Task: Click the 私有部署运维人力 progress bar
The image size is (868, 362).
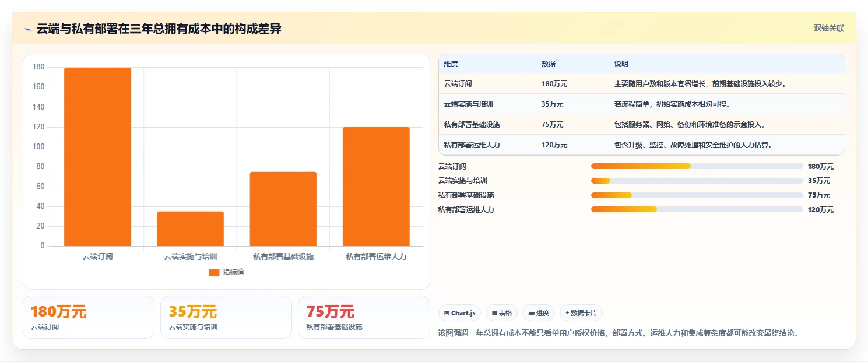Action: click(x=697, y=209)
